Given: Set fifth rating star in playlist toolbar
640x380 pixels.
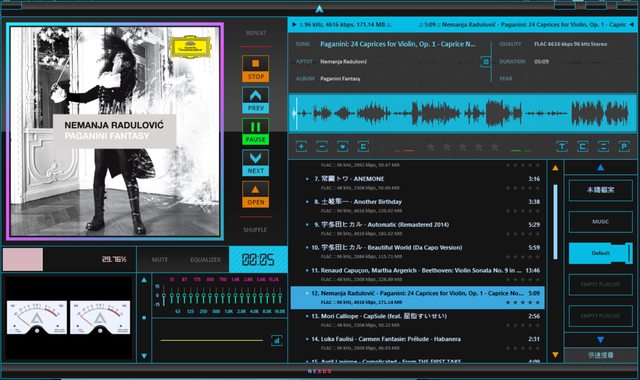Looking at the screenshot, I should (x=494, y=147).
